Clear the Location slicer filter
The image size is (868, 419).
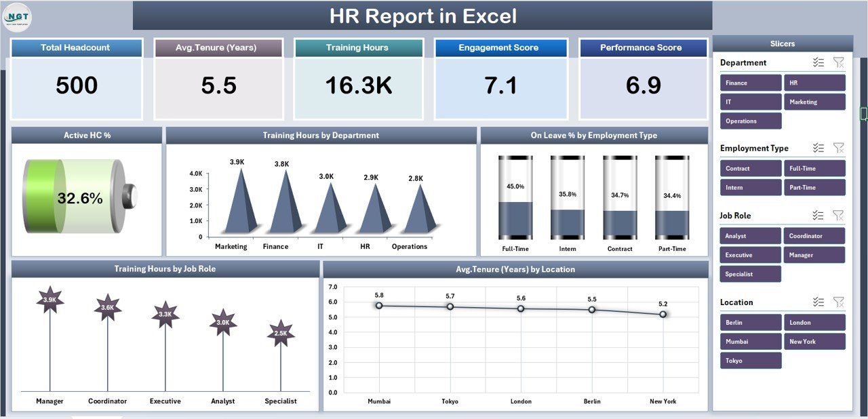[839, 302]
